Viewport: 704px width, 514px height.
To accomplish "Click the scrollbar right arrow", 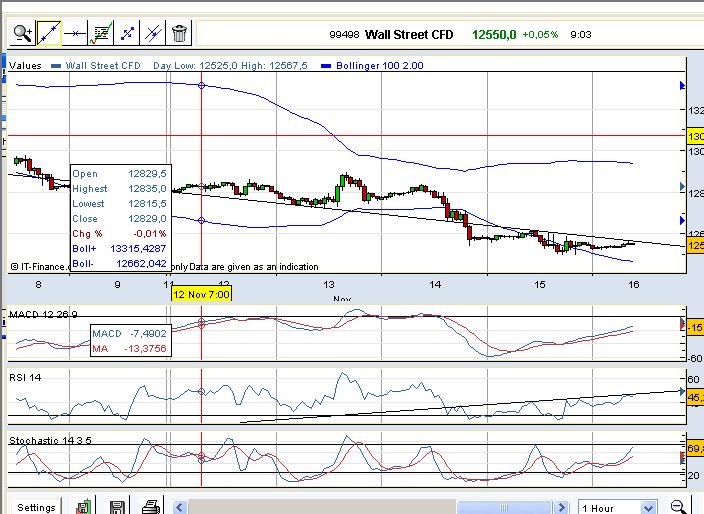I will click(561, 507).
